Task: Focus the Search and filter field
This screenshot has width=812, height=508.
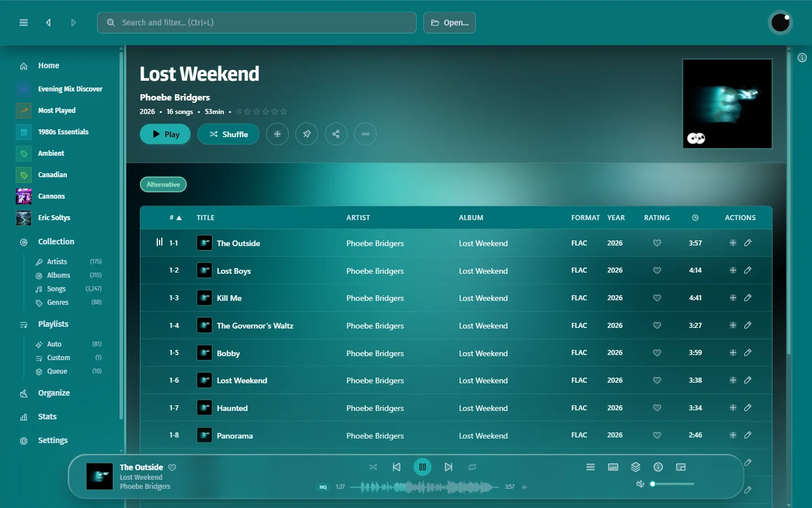Action: 257,23
